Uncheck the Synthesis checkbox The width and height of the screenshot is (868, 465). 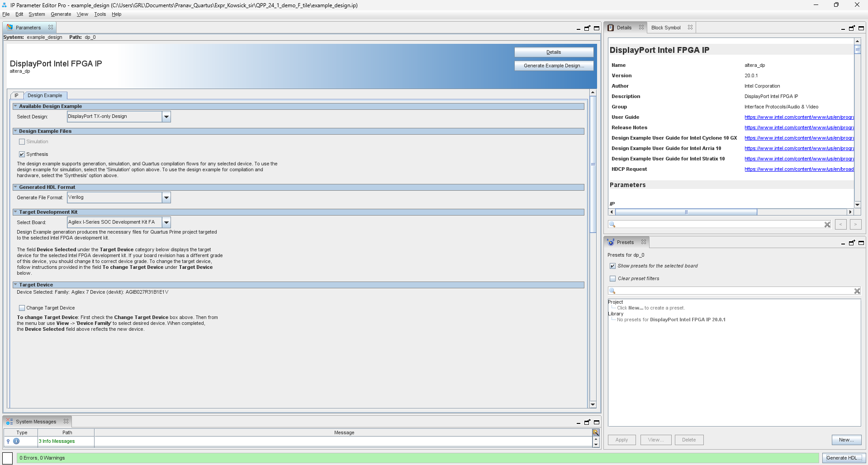[x=22, y=155]
